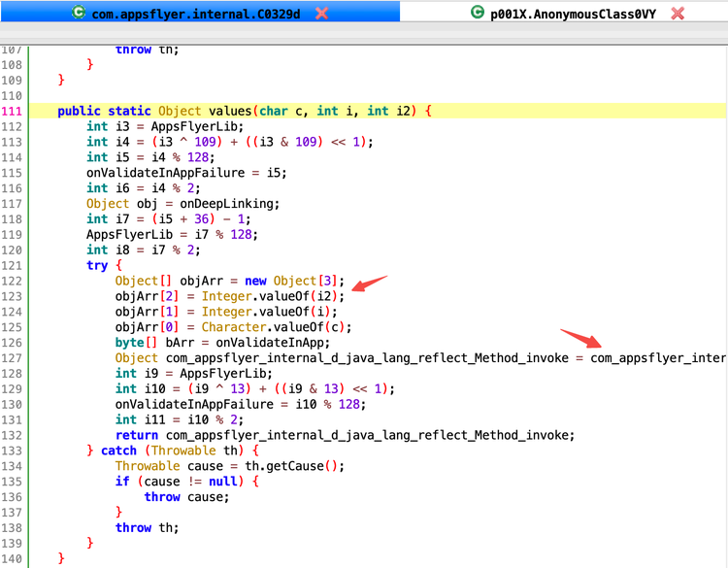The width and height of the screenshot is (728, 568).
Task: Click 'onValidateInApp' on line 126
Action: 269,343
